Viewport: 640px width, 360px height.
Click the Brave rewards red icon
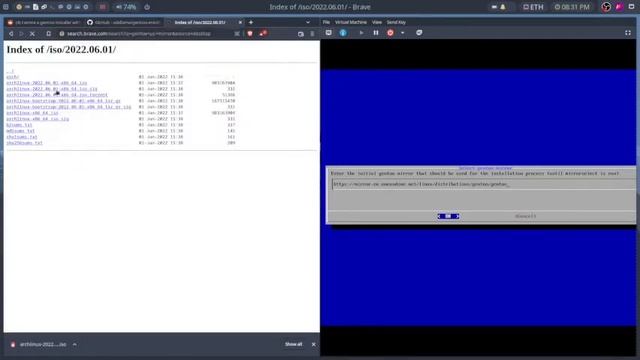coord(263,33)
